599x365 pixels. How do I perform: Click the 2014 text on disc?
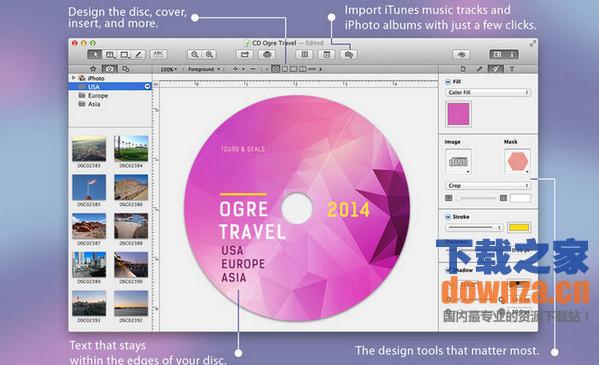click(x=348, y=209)
